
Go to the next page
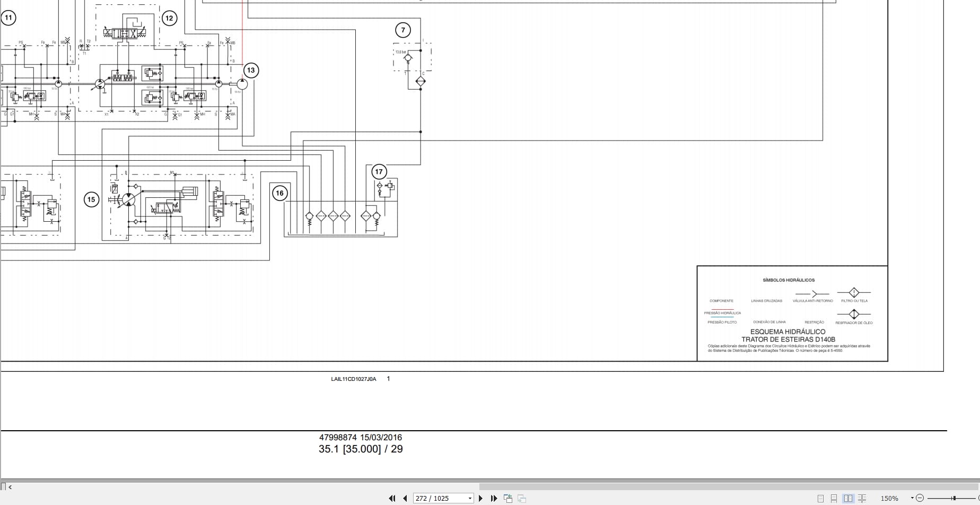(x=480, y=498)
